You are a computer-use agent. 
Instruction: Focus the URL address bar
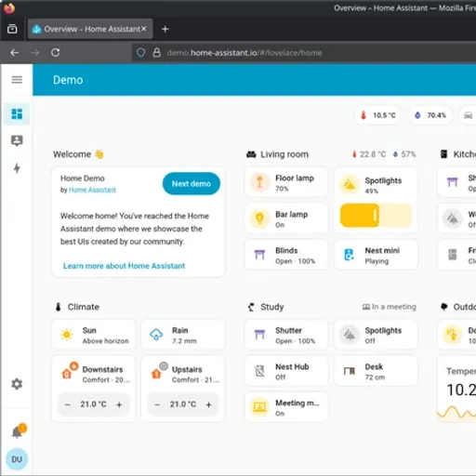click(x=304, y=53)
